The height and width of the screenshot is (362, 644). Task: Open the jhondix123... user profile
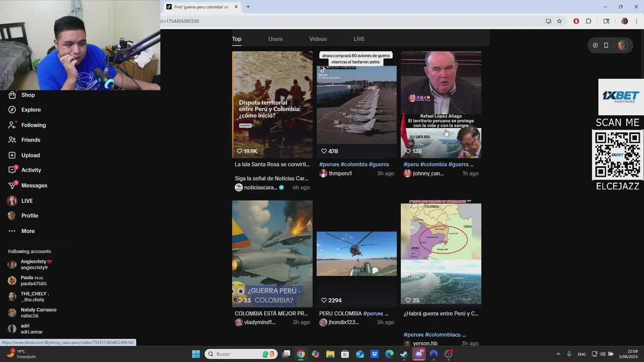coord(344,322)
